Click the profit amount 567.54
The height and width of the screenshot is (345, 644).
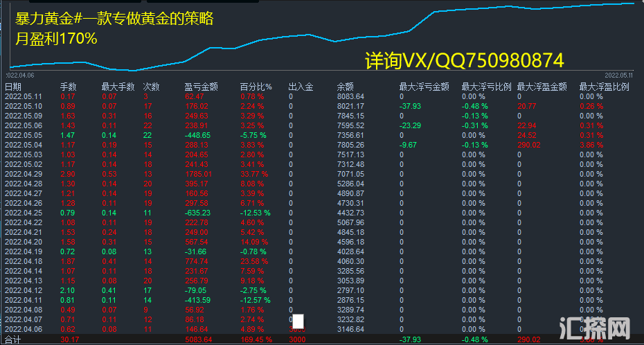point(197,242)
